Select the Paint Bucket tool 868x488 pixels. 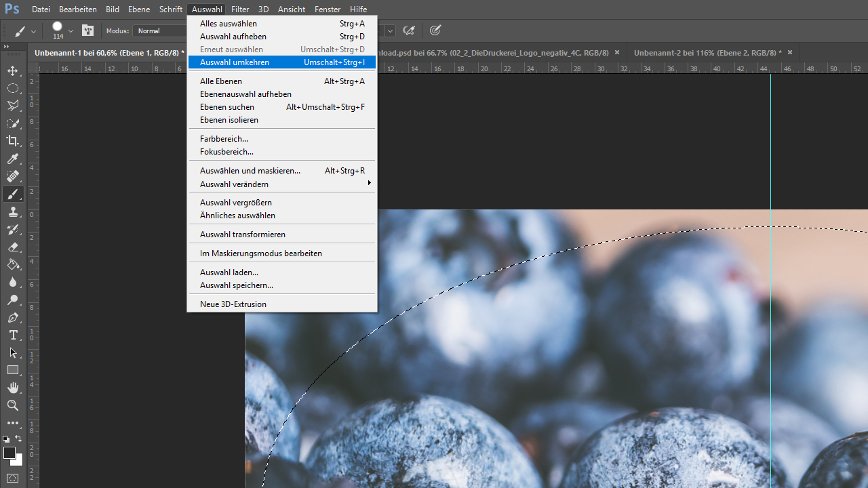tap(12, 265)
